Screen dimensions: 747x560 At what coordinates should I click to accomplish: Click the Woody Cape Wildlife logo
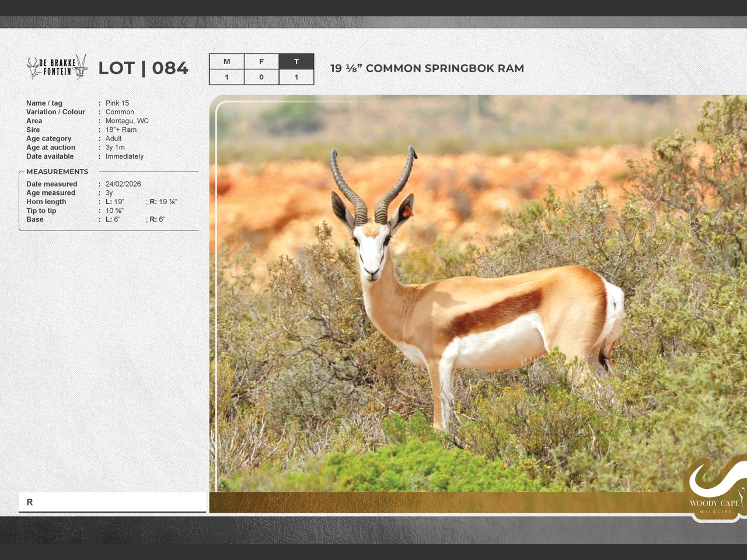[715, 489]
